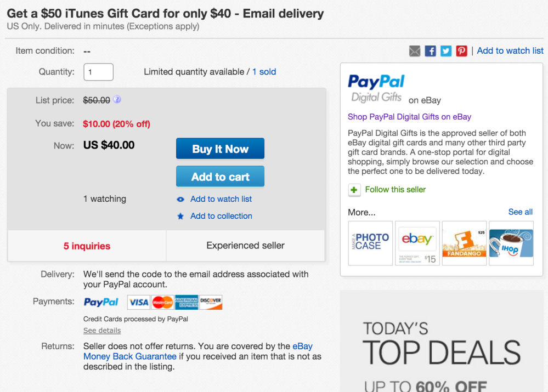Open the Make a Photo Case thumbnail

click(x=370, y=243)
